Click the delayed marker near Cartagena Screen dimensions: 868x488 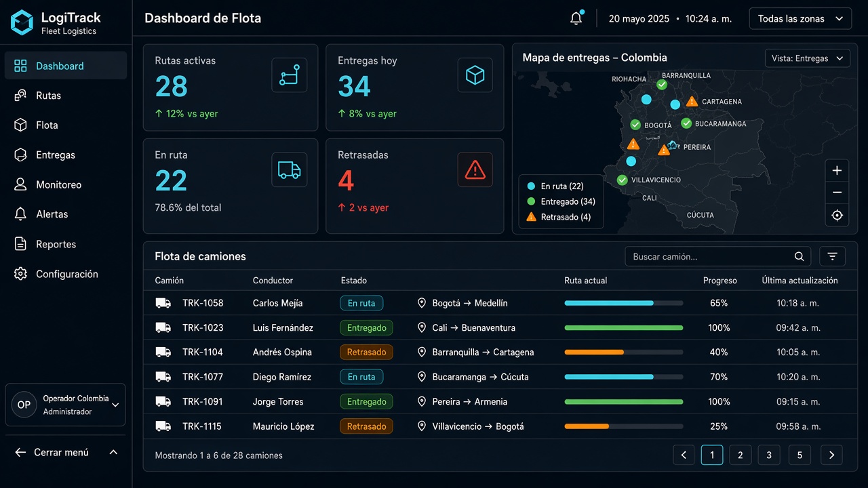(x=692, y=101)
